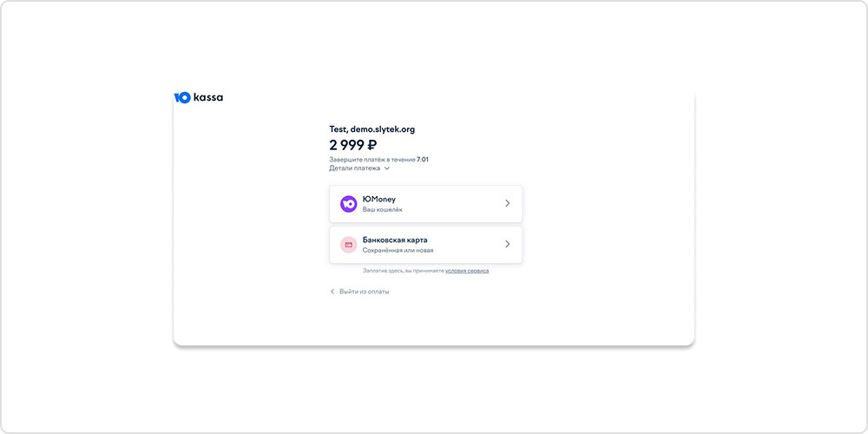The image size is (868, 434).
Task: Click the purple ЮMoney wallet icon
Action: 348,204
